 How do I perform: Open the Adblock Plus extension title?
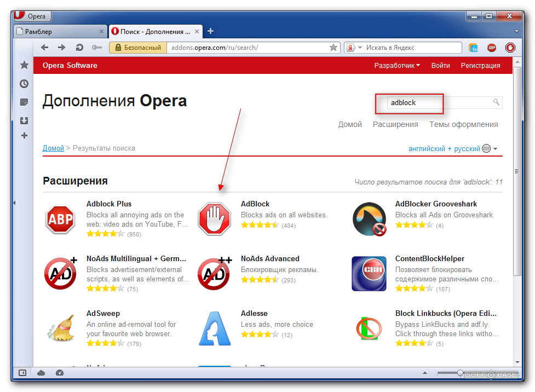(x=109, y=204)
